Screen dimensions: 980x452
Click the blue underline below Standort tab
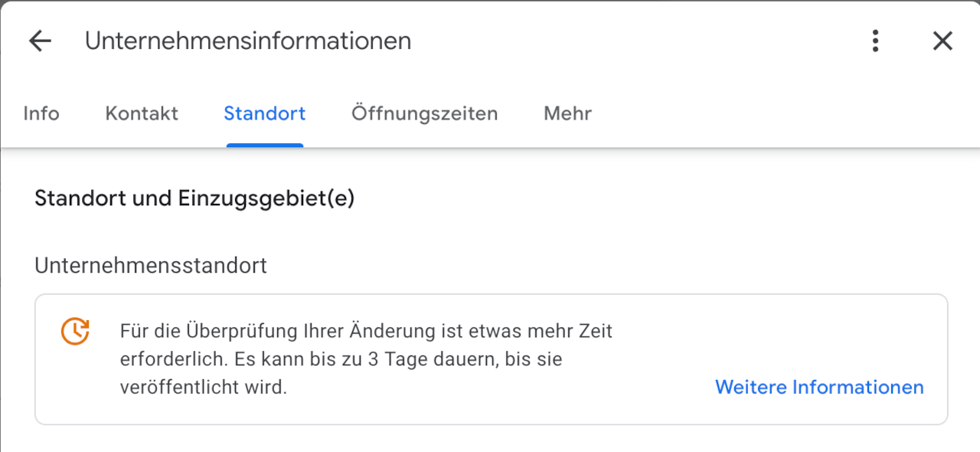pos(264,145)
